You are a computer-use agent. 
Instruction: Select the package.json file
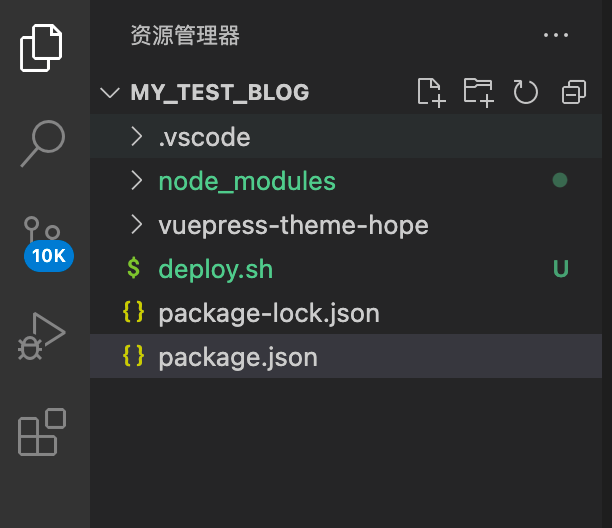[x=346, y=357]
